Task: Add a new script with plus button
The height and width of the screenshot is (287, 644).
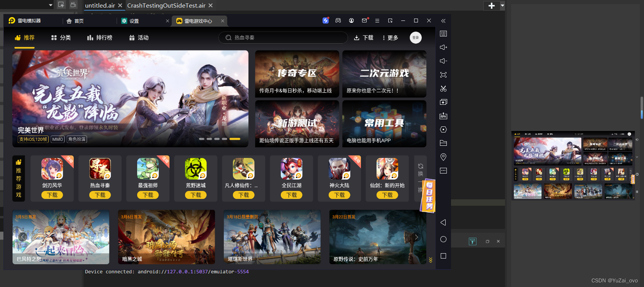Action: (x=491, y=6)
